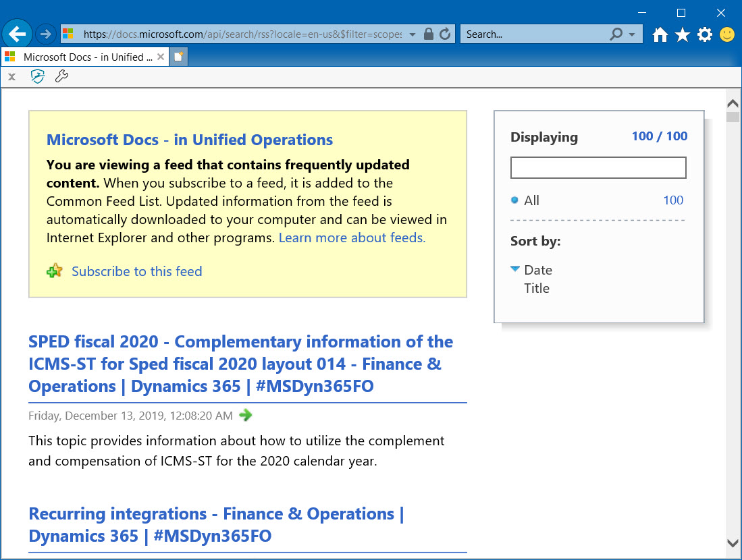This screenshot has width=742, height=560.
Task: Click the Microsoft logo site icon in address bar
Action: (68, 34)
